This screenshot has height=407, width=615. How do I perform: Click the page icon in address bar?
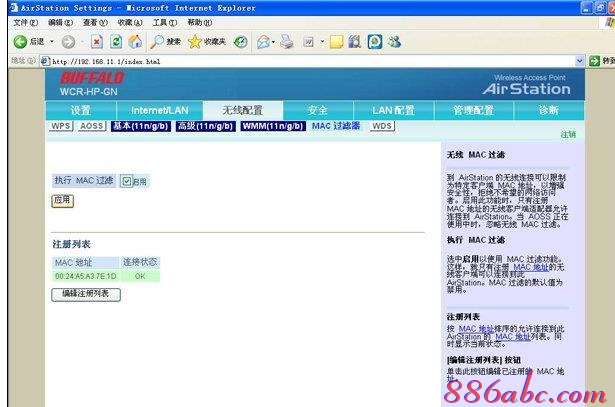click(45, 61)
